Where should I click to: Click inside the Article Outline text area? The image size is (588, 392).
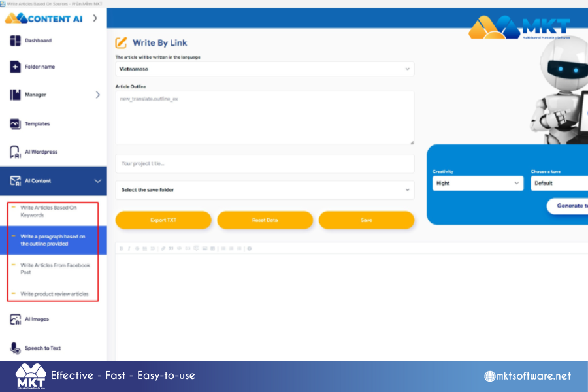pos(265,118)
